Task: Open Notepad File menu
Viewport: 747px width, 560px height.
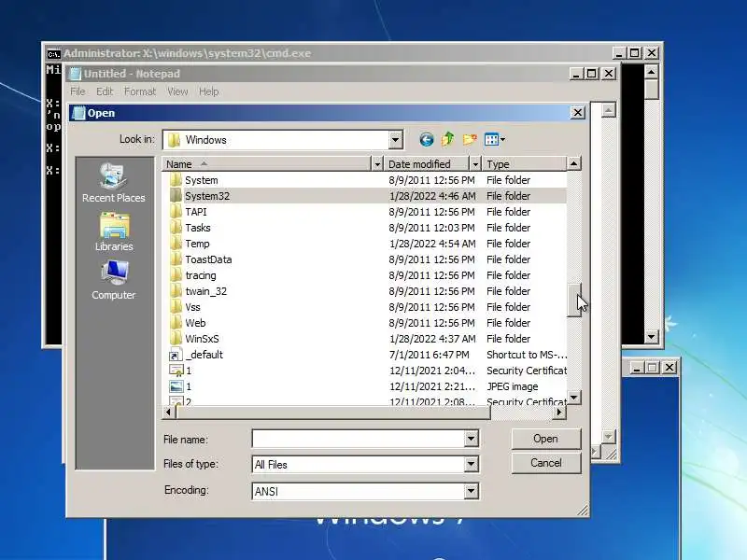Action: click(78, 91)
